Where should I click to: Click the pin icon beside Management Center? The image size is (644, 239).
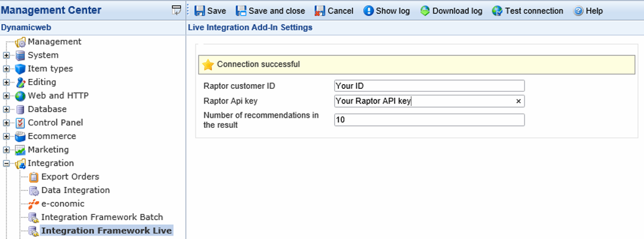[x=176, y=10]
